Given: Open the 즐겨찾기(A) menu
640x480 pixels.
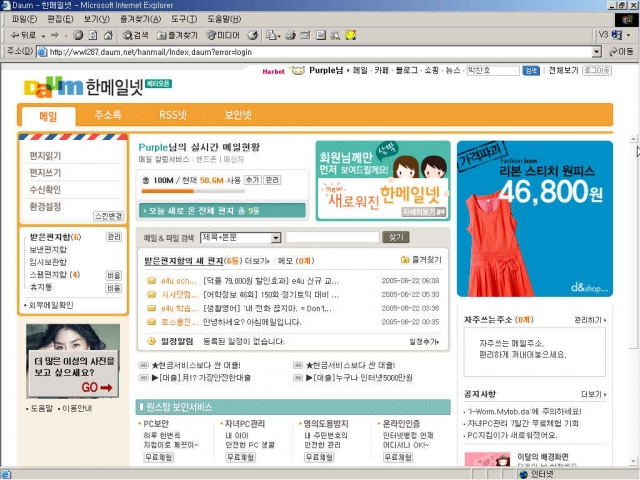Looking at the screenshot, I should tap(140, 19).
